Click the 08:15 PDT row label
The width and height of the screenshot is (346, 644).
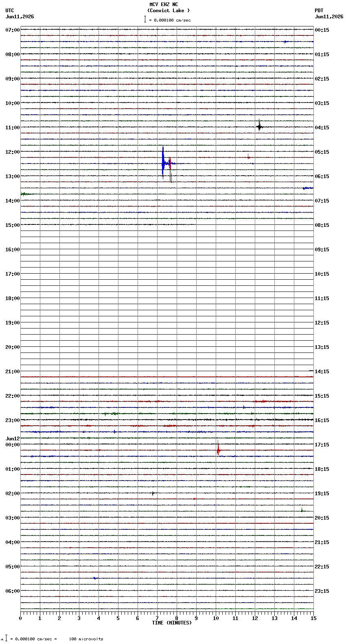tap(322, 225)
